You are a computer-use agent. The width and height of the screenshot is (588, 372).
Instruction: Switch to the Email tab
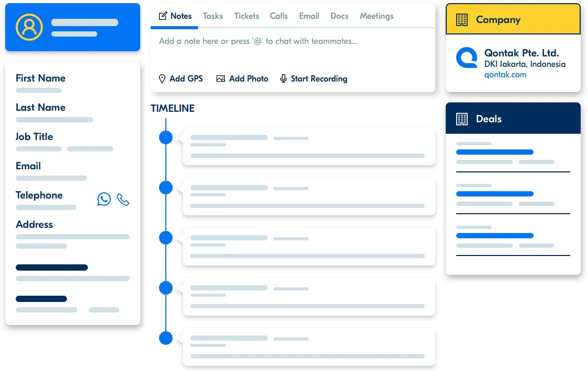pyautogui.click(x=309, y=16)
